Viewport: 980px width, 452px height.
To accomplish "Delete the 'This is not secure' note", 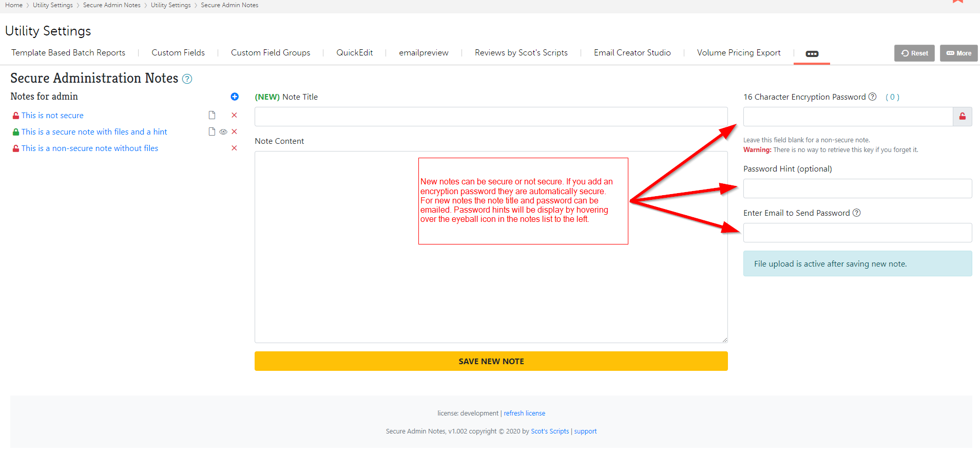I will tap(234, 116).
